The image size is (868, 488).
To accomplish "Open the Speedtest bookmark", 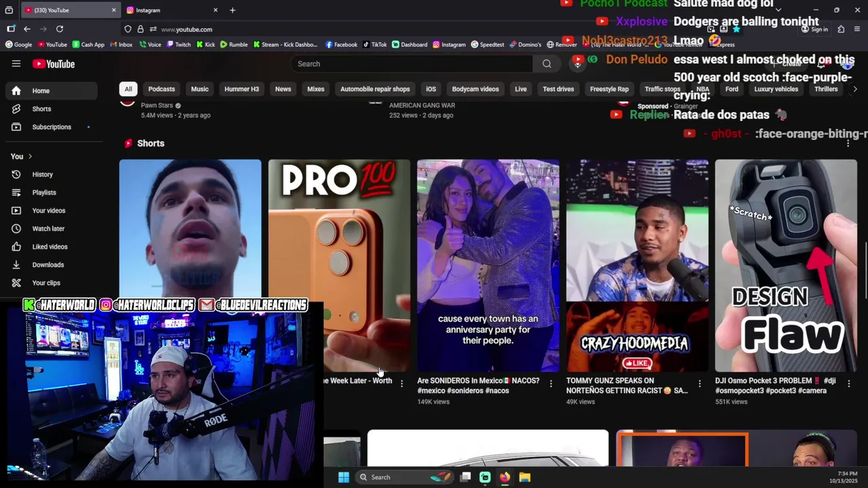I will click(487, 45).
